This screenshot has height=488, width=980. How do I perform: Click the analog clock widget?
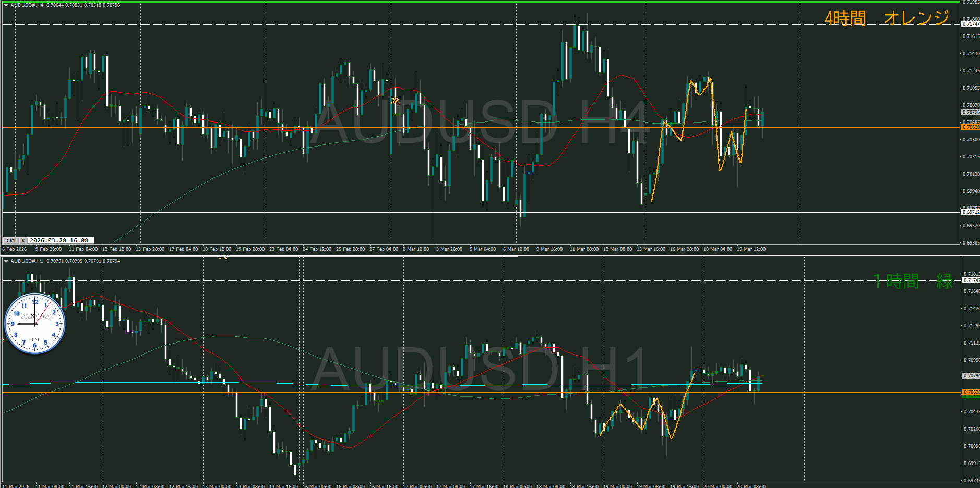coord(35,324)
